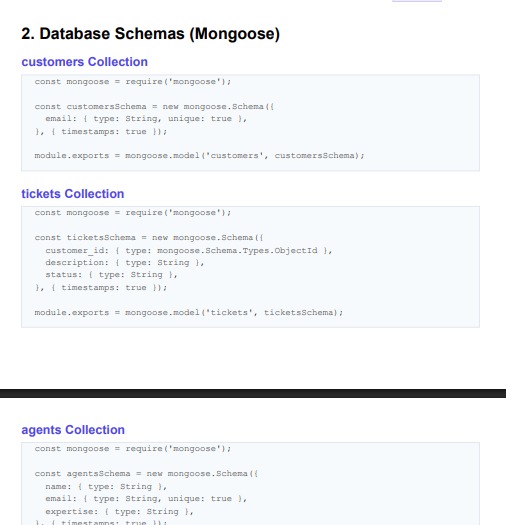Click the 'timestamps: true' line in customers block
Viewport: 506px width, 525px height.
[100, 132]
